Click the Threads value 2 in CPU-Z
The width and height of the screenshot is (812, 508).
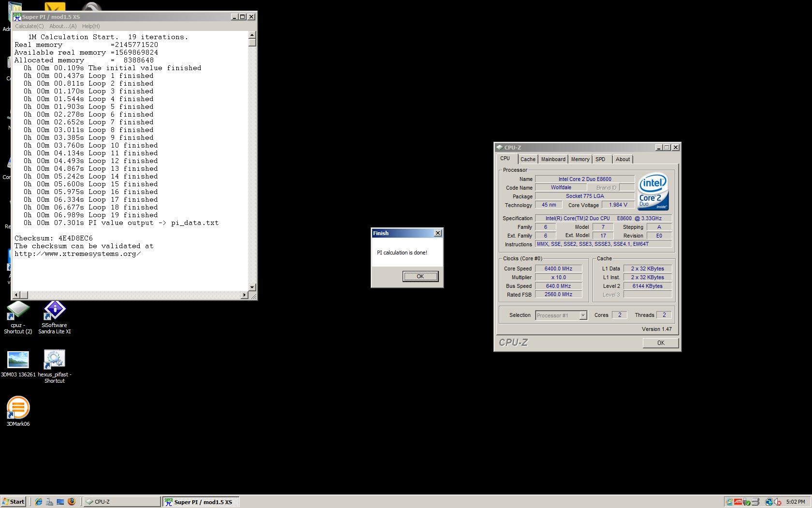664,315
